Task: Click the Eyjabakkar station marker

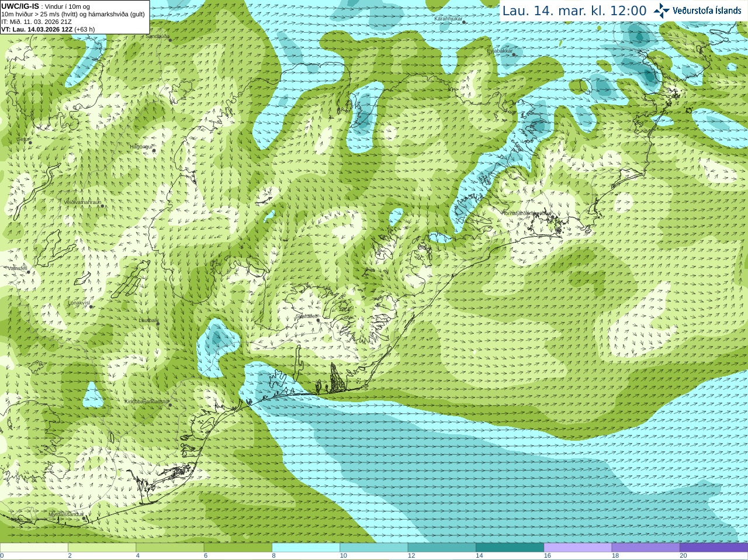Action: 514,54
